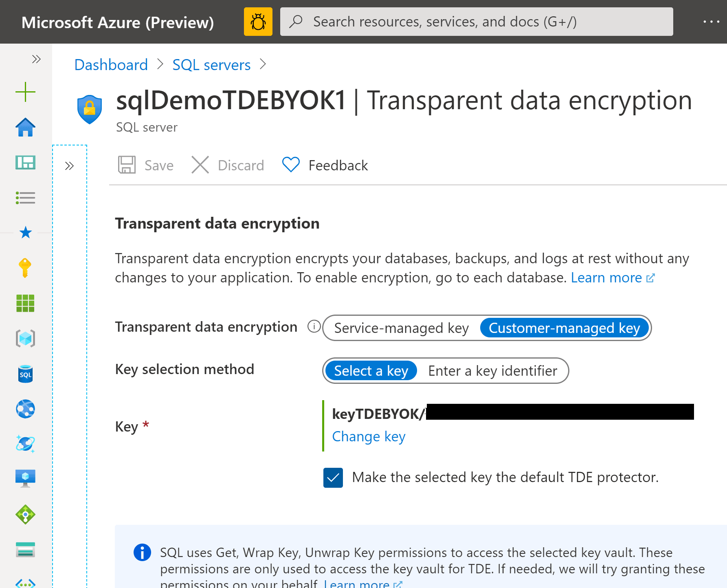Uncheck the default TDE protector checkbox
Screen dimensions: 727x588
(333, 478)
